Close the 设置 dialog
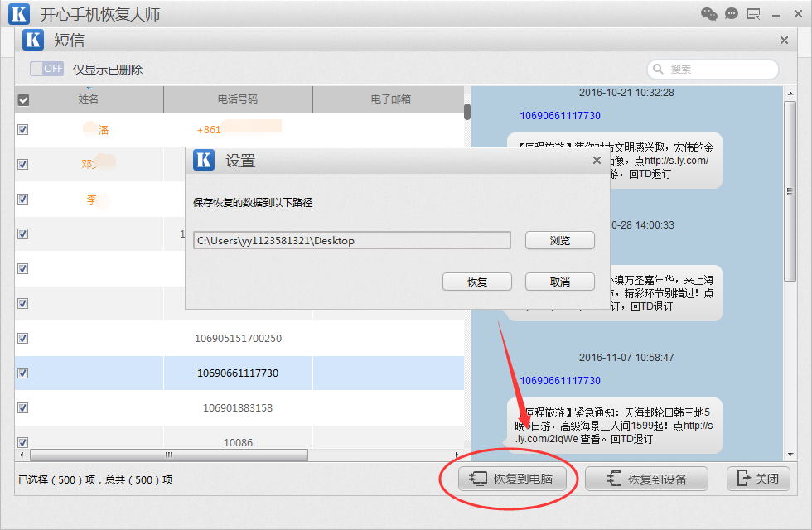Viewport: 812px width, 530px height. pos(597,161)
